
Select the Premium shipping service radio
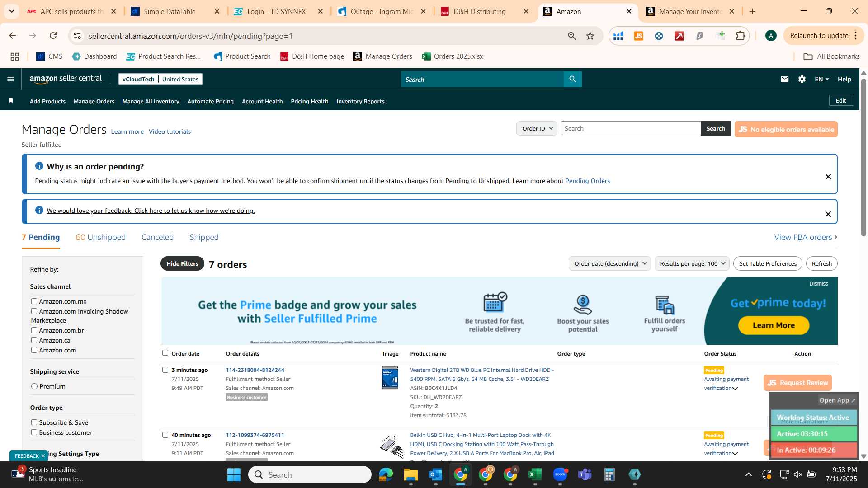(34, 386)
